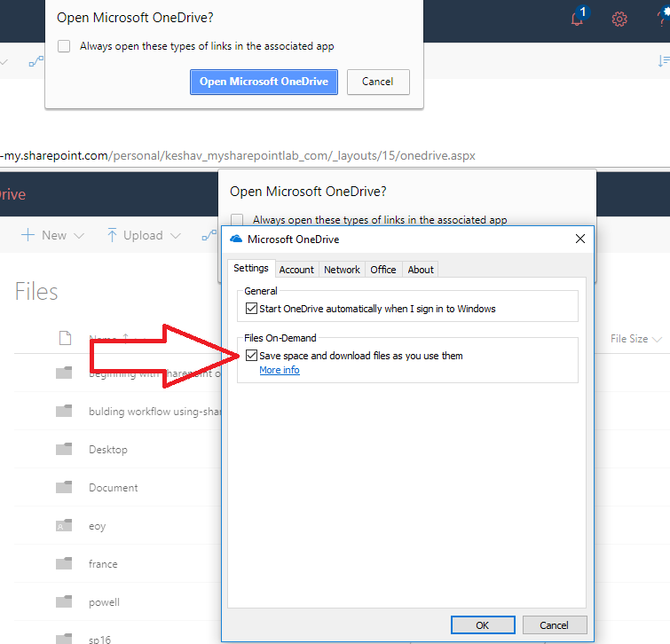Toggle Start OneDrive automatically checkbox
Screen dimensions: 670x644
pos(251,309)
